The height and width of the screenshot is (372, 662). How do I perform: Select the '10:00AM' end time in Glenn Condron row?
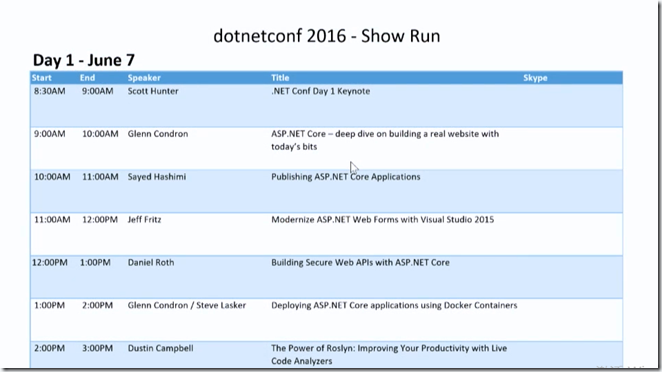pyautogui.click(x=100, y=134)
